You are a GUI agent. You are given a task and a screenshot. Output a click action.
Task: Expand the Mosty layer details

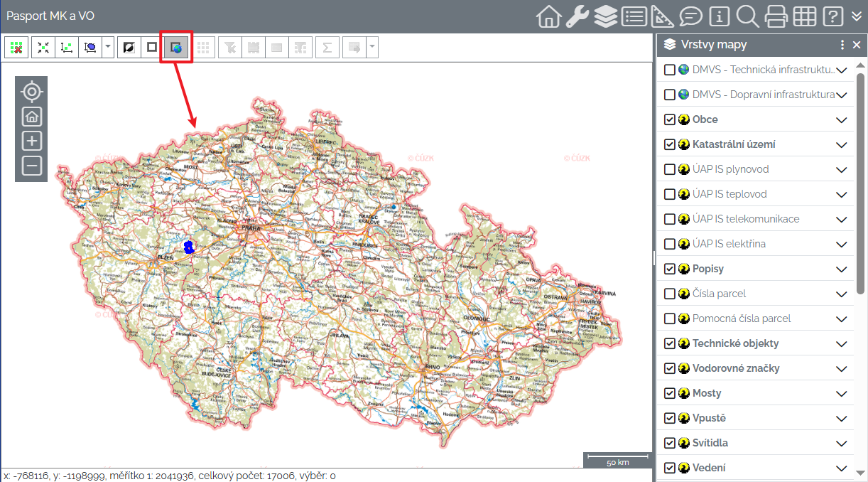coord(842,393)
